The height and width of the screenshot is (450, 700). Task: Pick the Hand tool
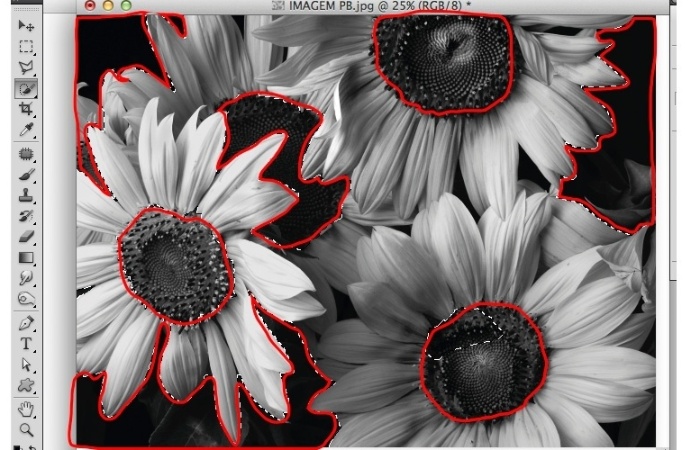[x=26, y=409]
